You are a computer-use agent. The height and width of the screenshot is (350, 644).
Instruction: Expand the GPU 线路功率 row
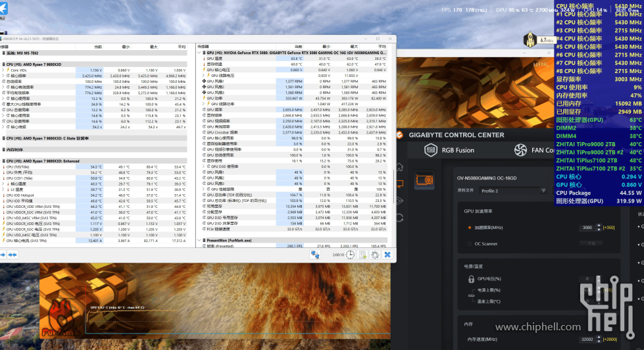(x=204, y=104)
